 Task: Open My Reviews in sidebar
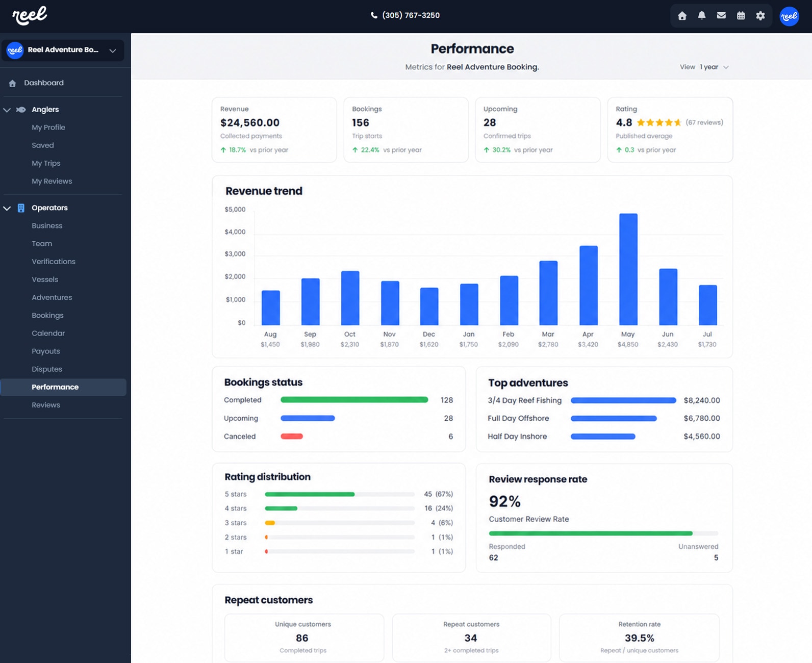pyautogui.click(x=52, y=181)
